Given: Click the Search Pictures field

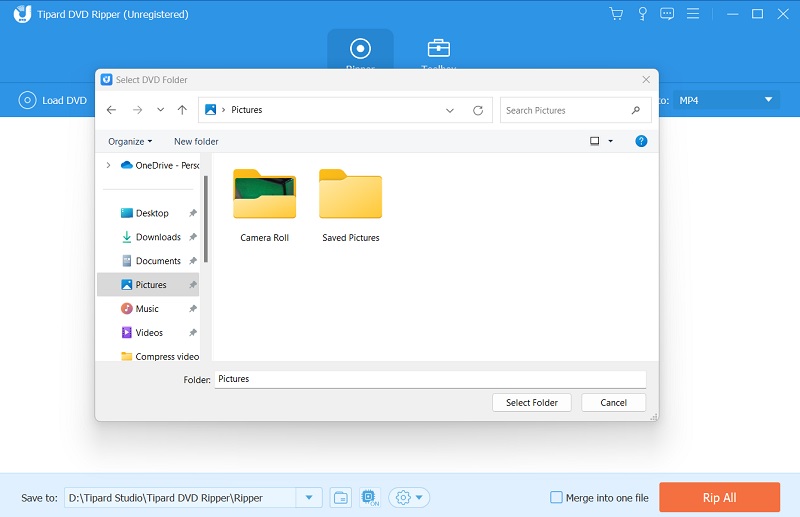Looking at the screenshot, I should [x=575, y=110].
